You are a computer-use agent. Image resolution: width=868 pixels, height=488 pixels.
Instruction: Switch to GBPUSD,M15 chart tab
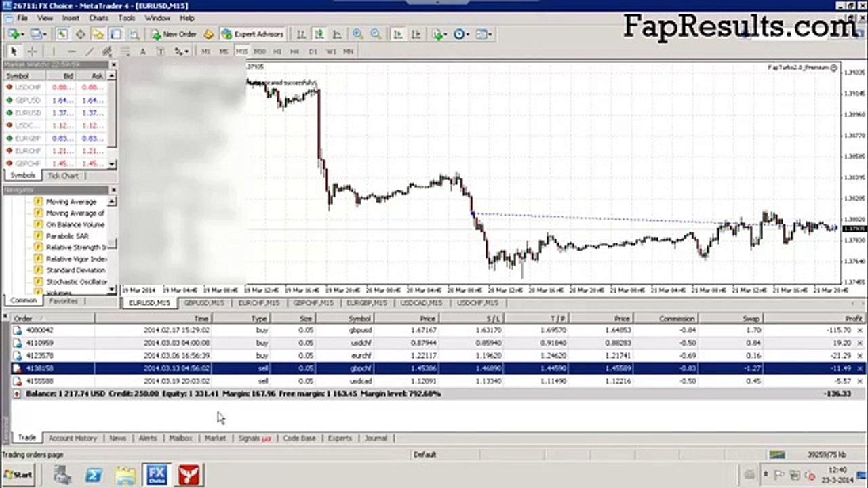204,303
